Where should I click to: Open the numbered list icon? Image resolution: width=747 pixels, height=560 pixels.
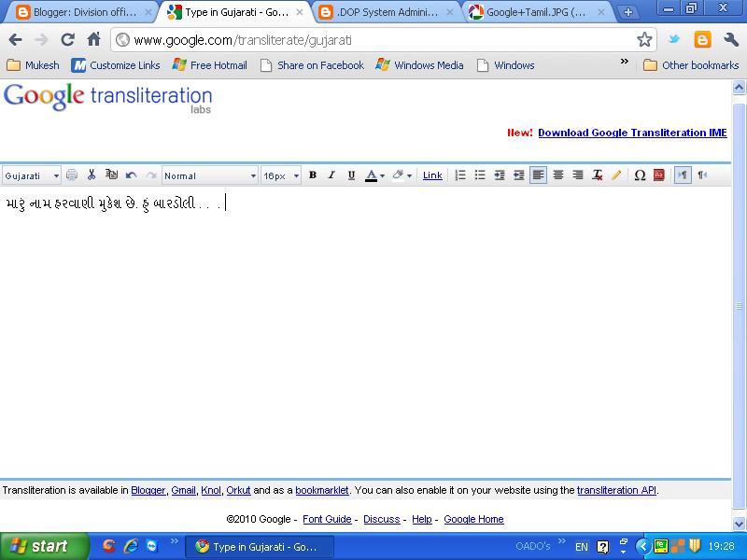[460, 175]
